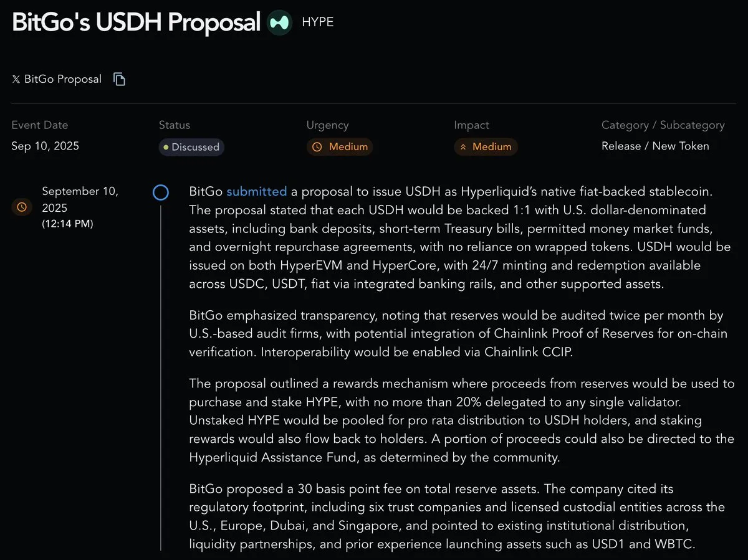Click the X logo beside BitGo Proposal
The image size is (748, 560).
pos(16,79)
